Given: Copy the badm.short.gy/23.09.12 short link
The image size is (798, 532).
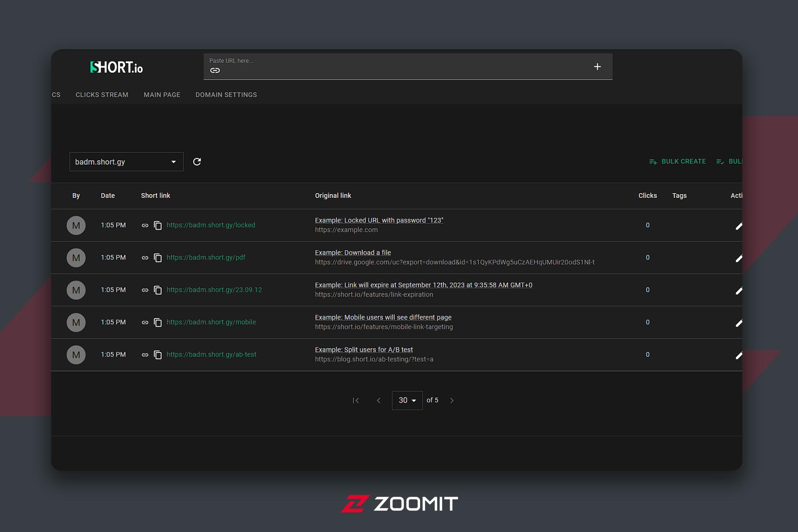Looking at the screenshot, I should [x=158, y=290].
